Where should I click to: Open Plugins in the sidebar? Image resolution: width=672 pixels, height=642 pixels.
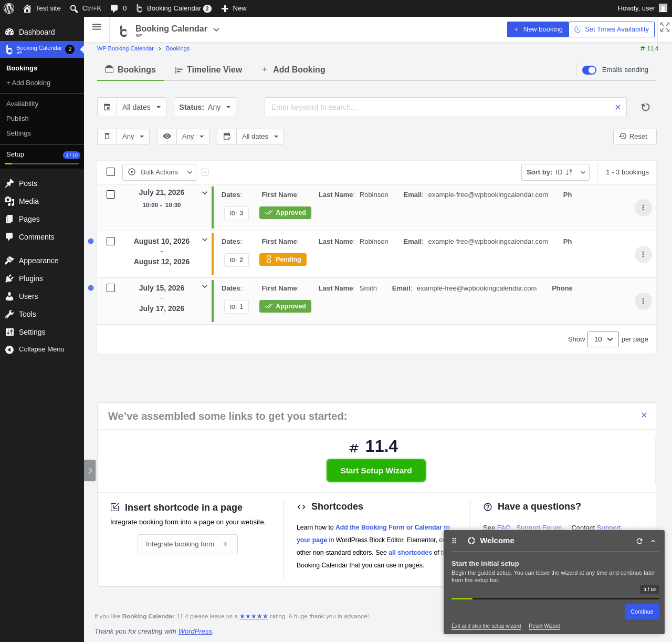tap(42, 278)
